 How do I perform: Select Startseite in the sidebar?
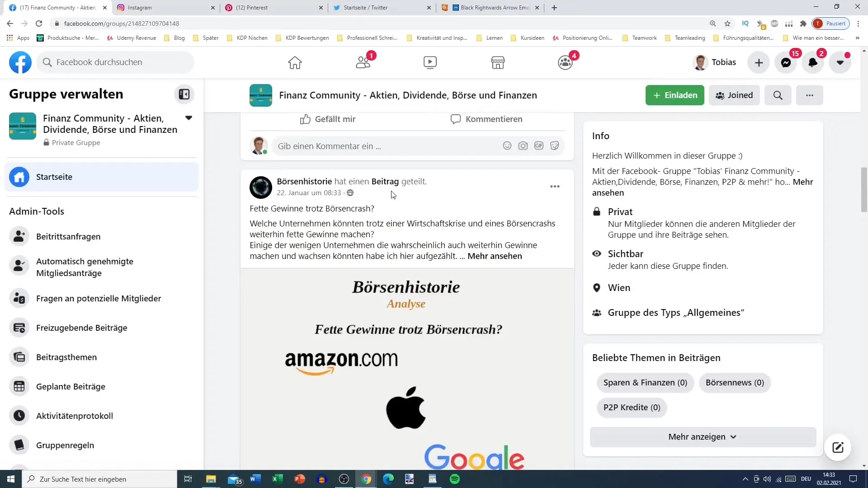point(102,177)
